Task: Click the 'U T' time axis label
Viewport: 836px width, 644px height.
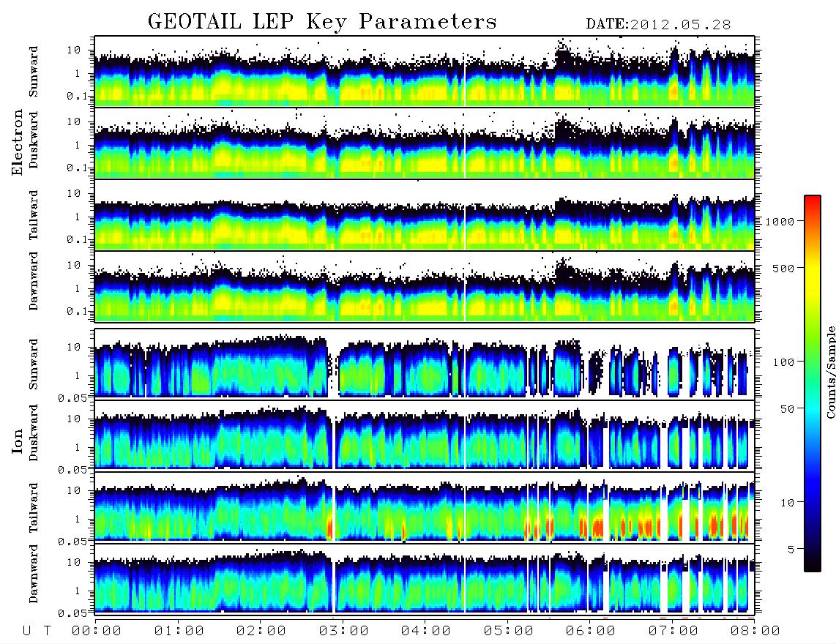Action: click(37, 631)
